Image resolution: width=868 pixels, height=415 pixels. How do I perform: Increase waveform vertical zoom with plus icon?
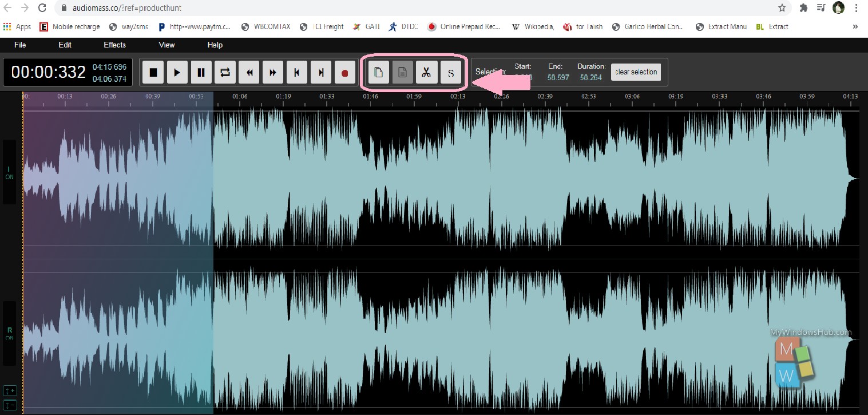coord(10,390)
